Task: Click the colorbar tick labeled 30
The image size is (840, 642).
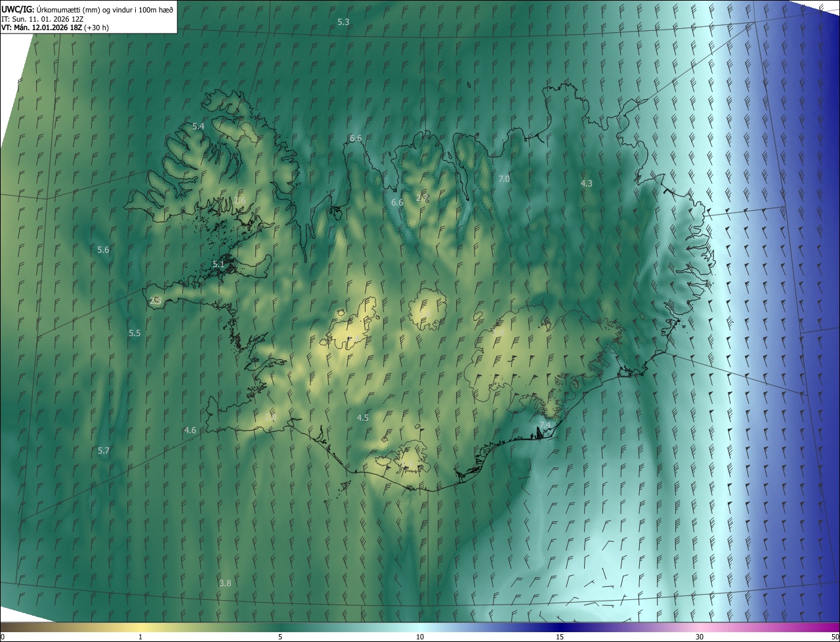Action: [700, 637]
